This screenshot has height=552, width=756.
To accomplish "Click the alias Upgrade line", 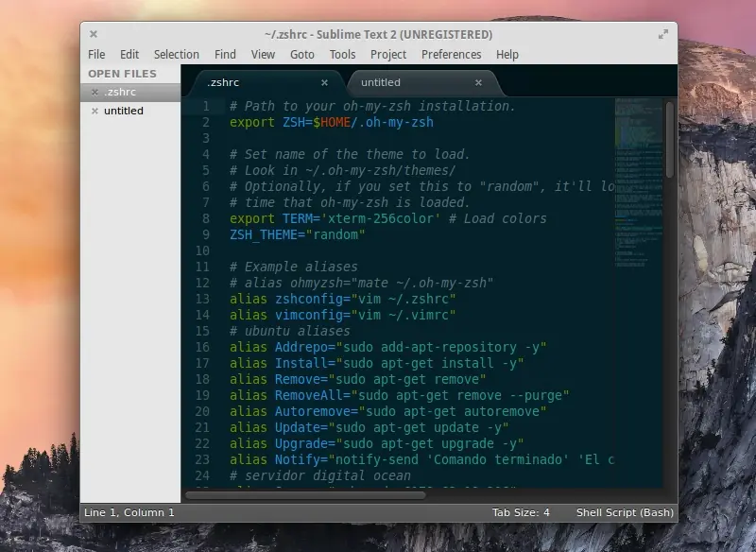I will pos(376,443).
